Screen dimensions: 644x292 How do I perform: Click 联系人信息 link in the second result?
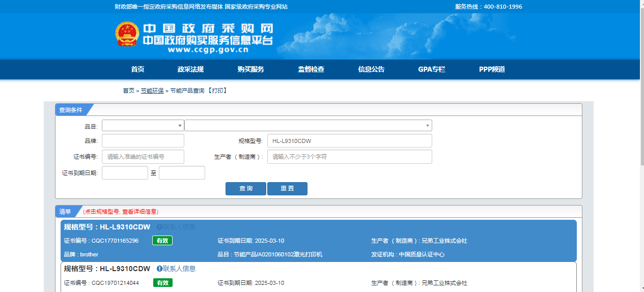(179, 269)
